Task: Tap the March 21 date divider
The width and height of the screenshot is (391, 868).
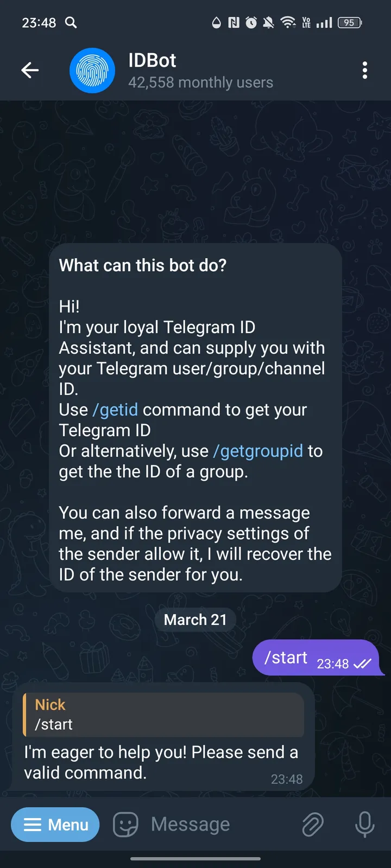Action: (195, 620)
